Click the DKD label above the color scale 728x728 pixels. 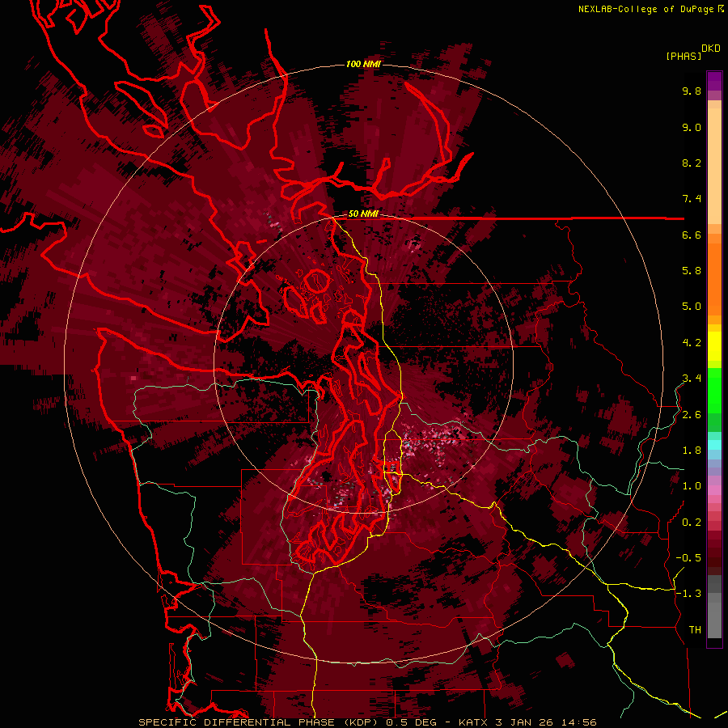[711, 49]
